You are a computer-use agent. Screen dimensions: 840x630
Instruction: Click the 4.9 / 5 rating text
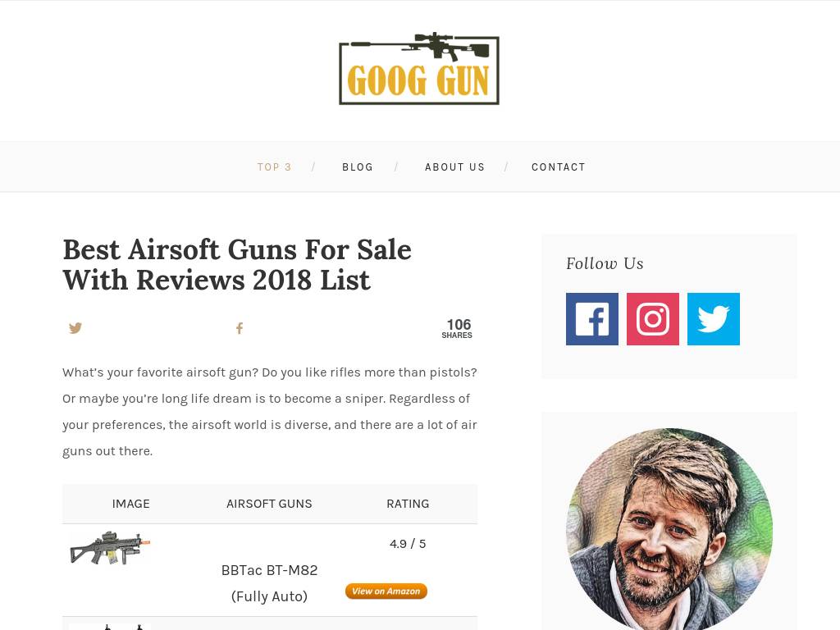point(408,544)
